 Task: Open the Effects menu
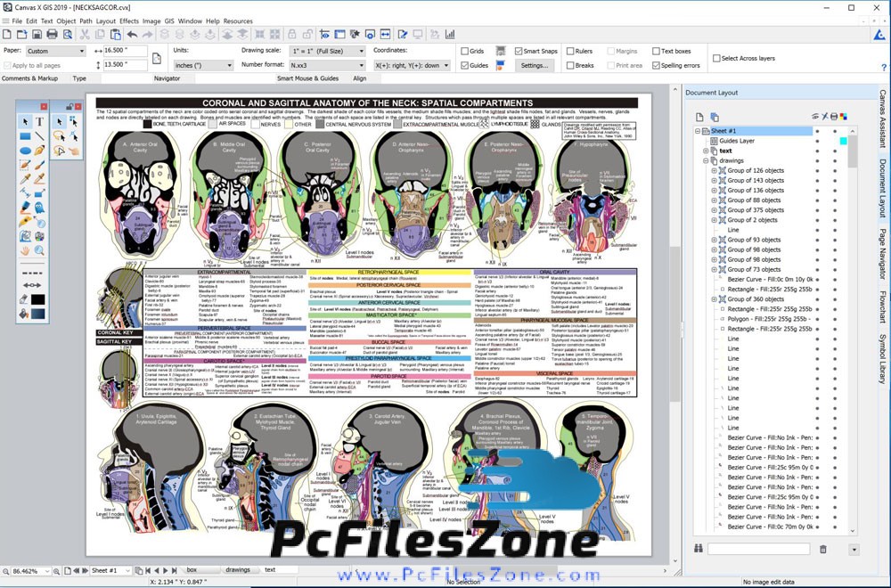pos(129,20)
